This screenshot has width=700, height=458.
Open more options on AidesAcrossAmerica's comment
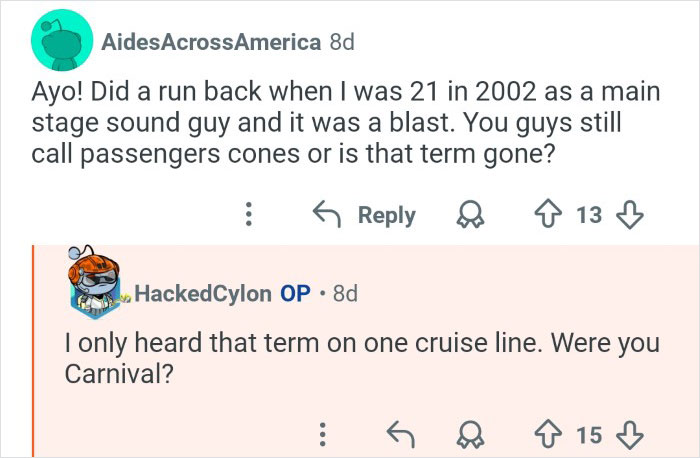[x=251, y=215]
